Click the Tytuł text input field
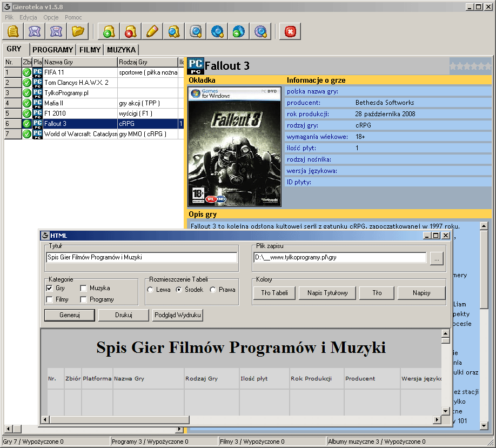This screenshot has width=496, height=448. click(142, 257)
